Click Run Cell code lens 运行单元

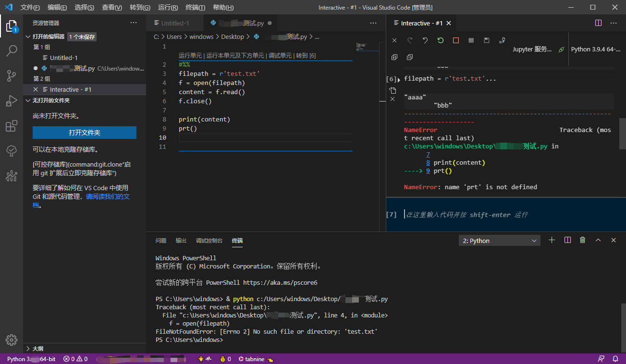(x=190, y=56)
